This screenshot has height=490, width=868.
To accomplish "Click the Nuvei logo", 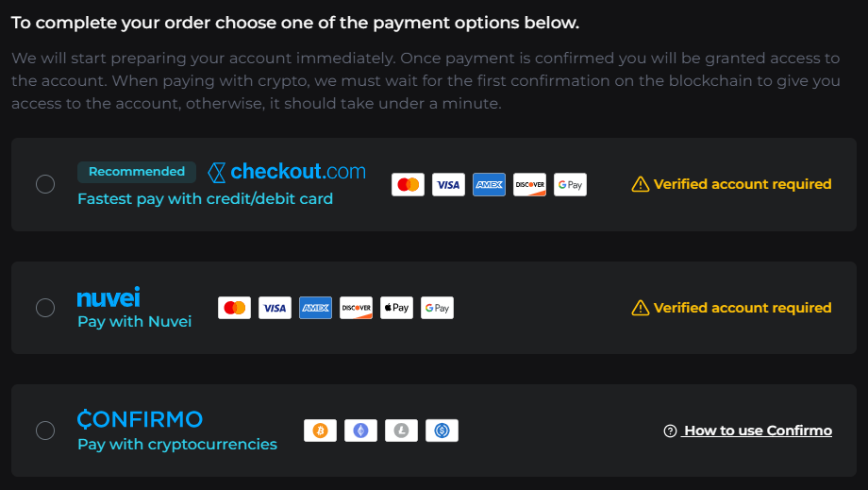I will [108, 298].
